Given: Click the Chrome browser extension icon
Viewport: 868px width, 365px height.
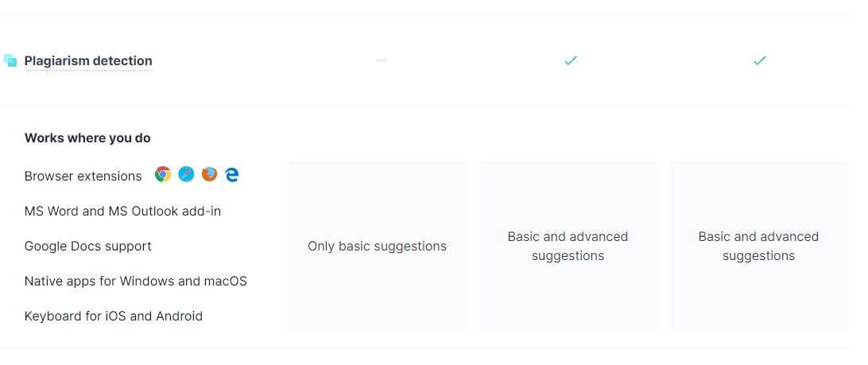Looking at the screenshot, I should tap(163, 174).
